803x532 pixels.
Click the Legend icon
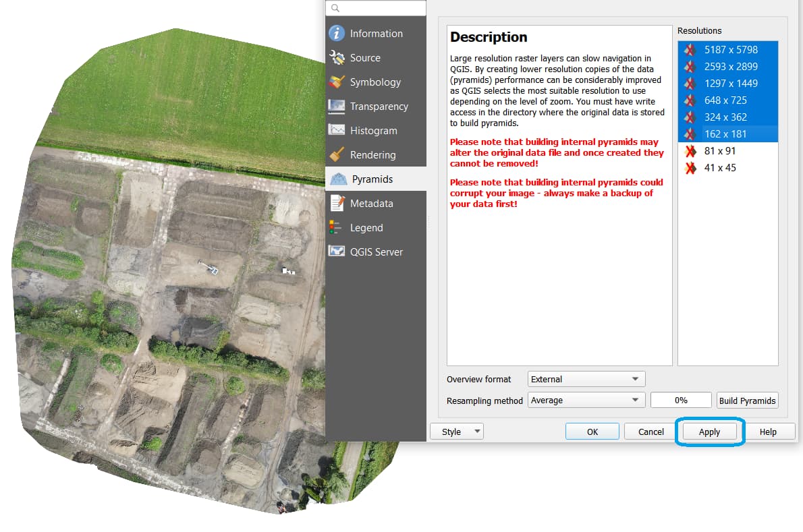336,228
